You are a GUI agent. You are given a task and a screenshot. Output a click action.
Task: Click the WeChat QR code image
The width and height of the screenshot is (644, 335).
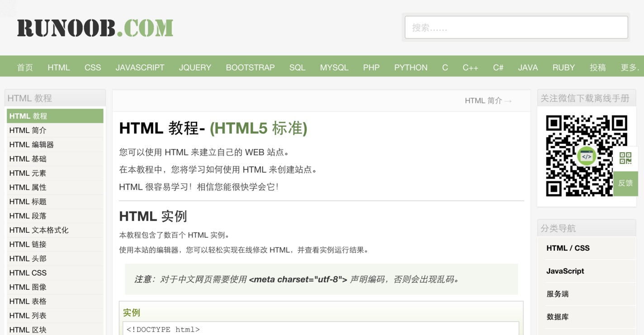pyautogui.click(x=586, y=156)
